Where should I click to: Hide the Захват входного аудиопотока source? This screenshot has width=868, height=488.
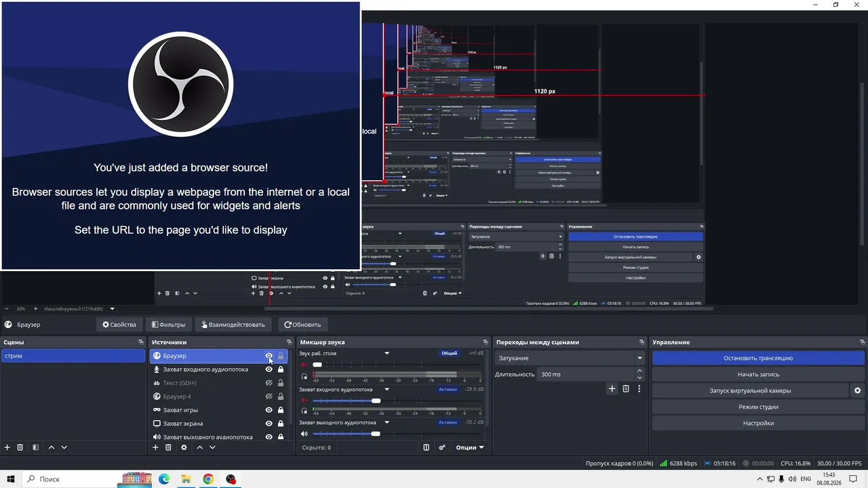coord(269,369)
